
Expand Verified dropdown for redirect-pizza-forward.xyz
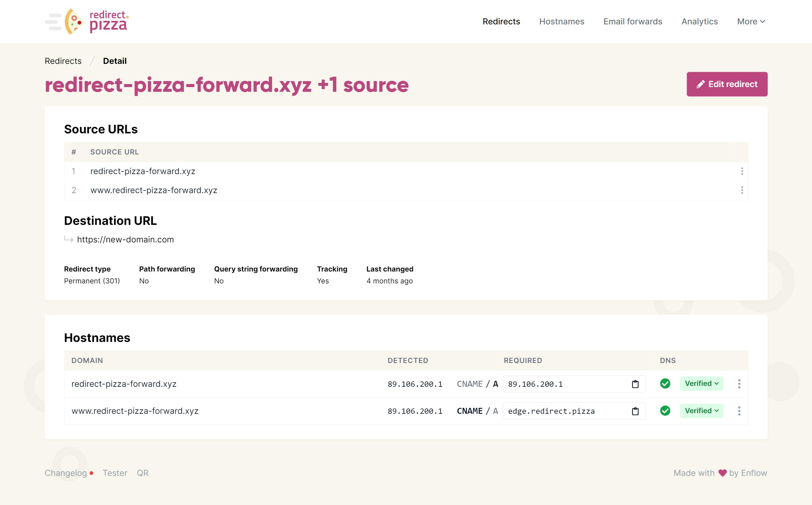tap(701, 384)
